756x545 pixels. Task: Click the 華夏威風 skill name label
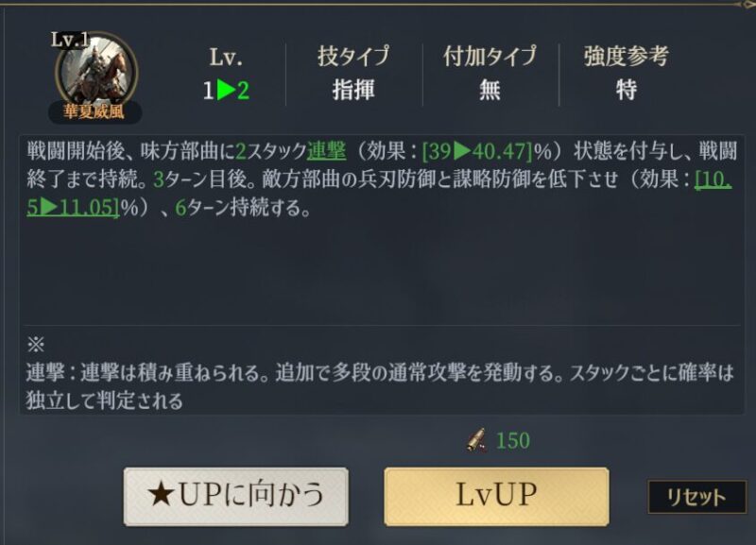tap(94, 111)
